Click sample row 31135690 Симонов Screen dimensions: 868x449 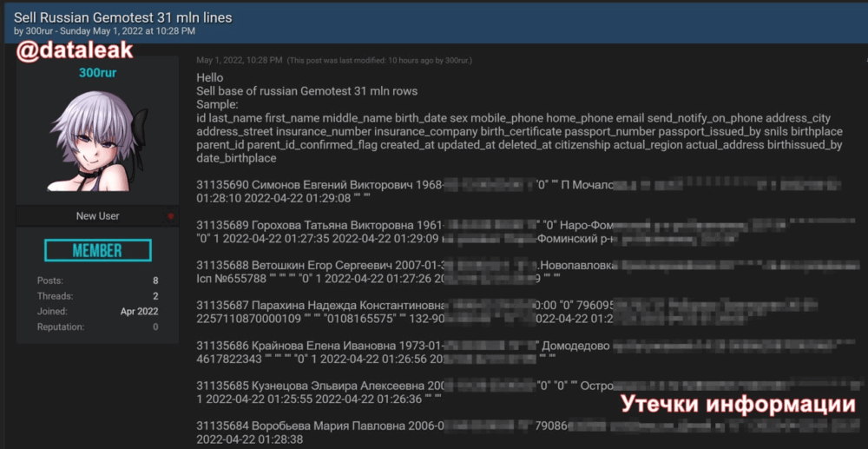tap(519, 191)
